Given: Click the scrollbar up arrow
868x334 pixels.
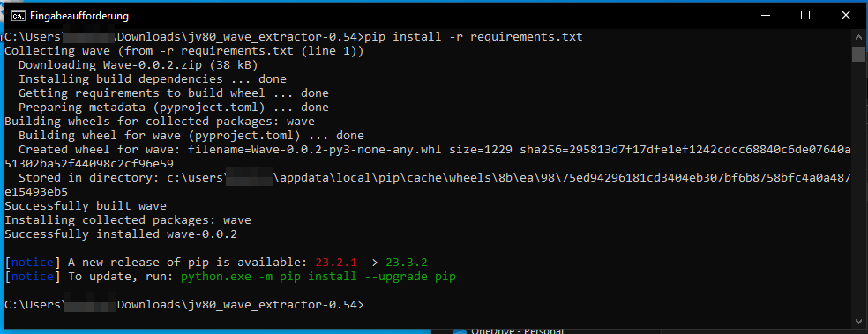Looking at the screenshot, I should coord(858,38).
